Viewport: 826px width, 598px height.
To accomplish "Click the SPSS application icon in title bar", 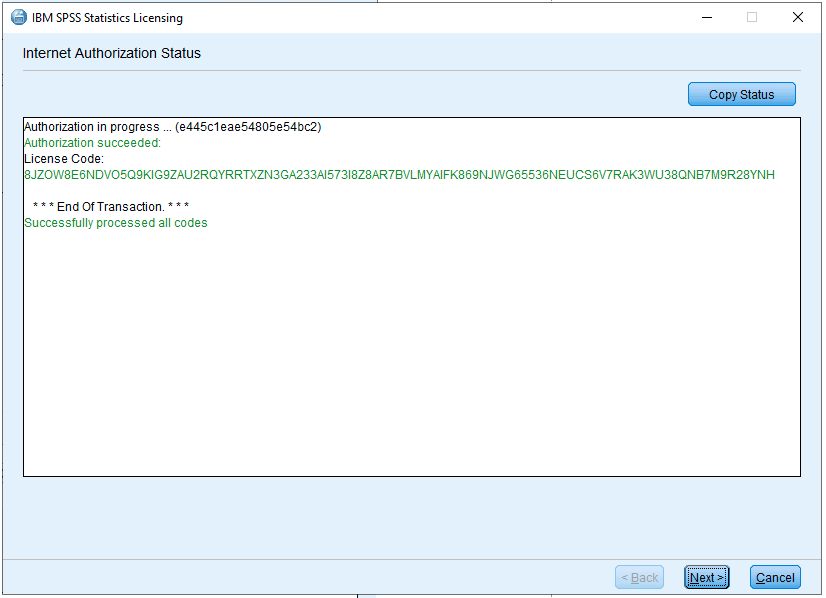I will coord(18,17).
